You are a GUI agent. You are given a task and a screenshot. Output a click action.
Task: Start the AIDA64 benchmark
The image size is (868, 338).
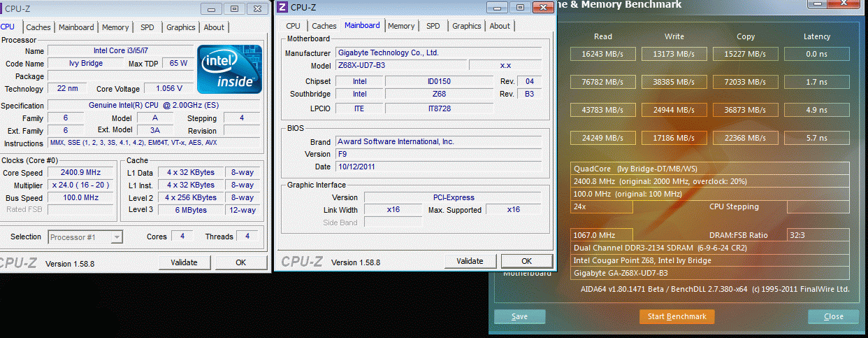677,316
